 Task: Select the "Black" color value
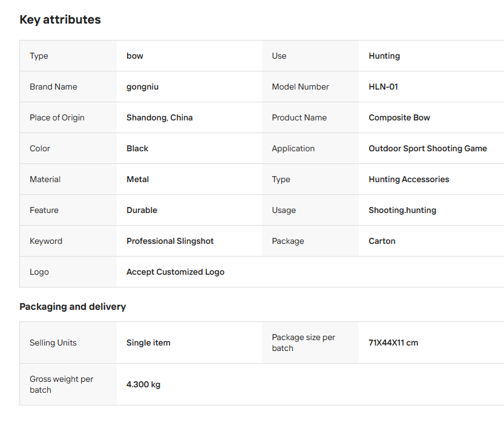click(137, 148)
